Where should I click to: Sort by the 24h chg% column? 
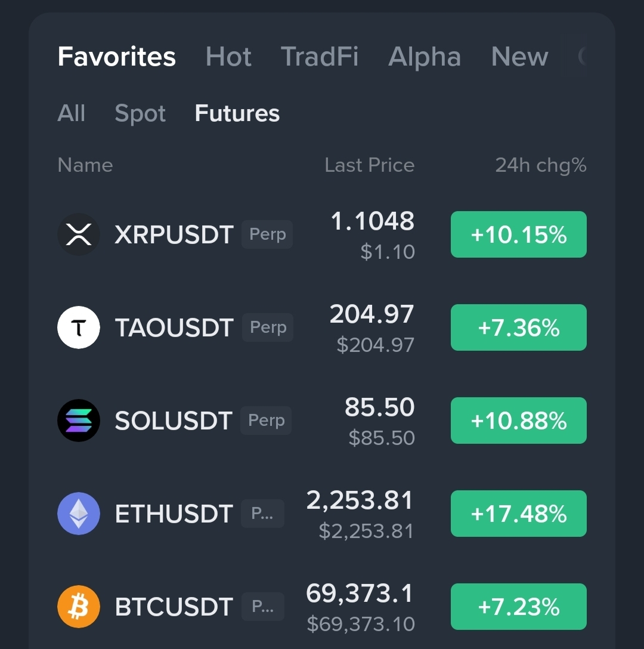coord(541,165)
